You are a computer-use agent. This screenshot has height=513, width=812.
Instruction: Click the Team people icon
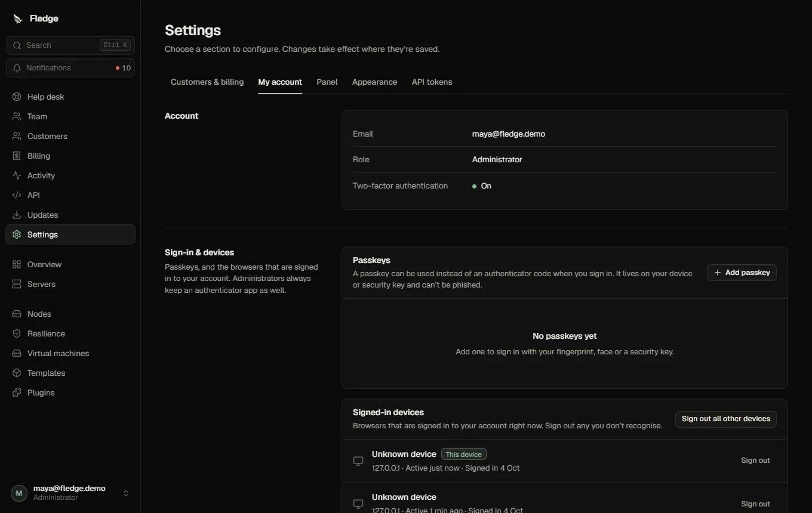pyautogui.click(x=17, y=116)
